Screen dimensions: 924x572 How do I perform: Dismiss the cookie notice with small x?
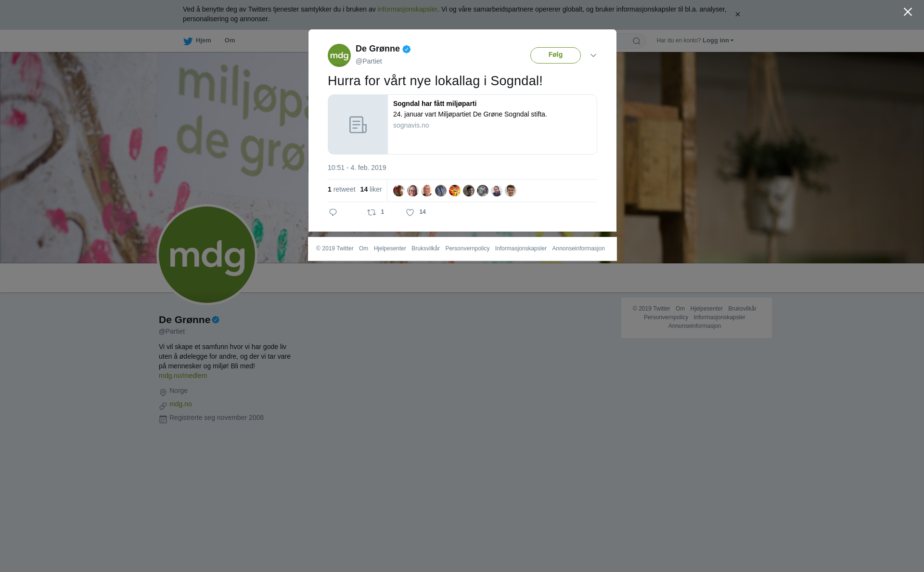pos(737,14)
